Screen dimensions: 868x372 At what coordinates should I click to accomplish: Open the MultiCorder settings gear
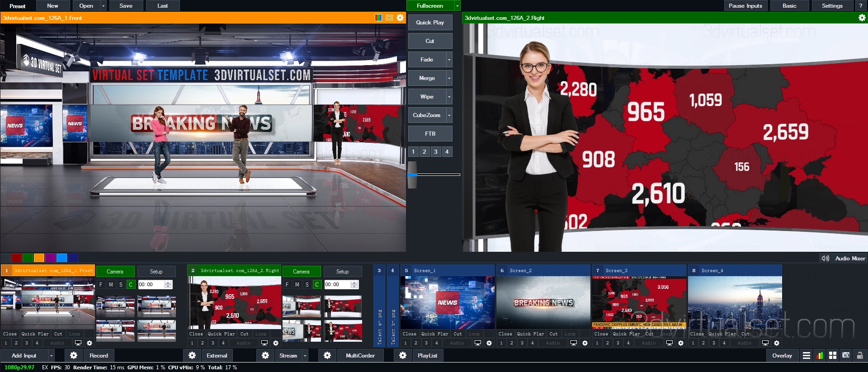327,356
